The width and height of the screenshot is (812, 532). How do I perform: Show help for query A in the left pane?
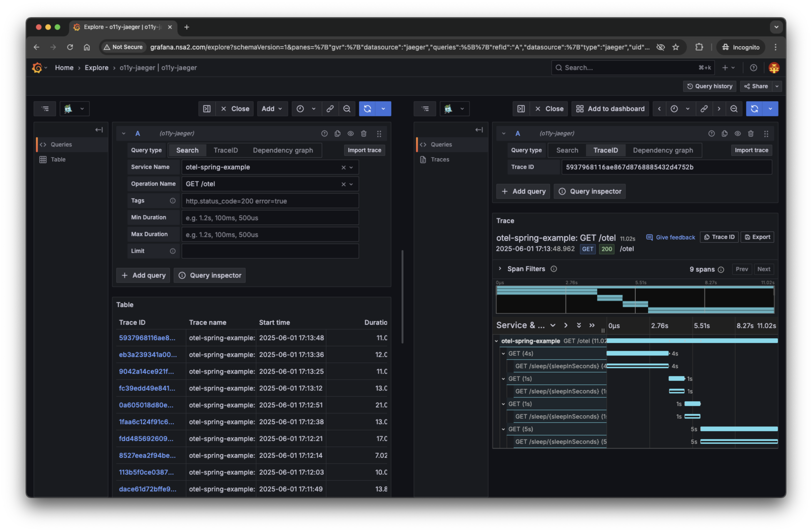325,133
